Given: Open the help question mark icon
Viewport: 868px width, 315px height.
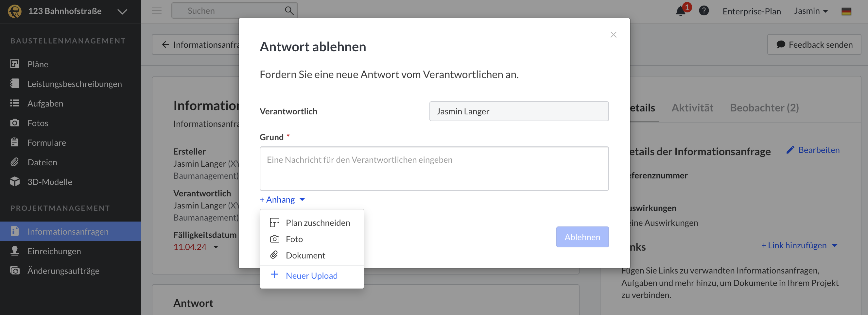Looking at the screenshot, I should (x=703, y=11).
